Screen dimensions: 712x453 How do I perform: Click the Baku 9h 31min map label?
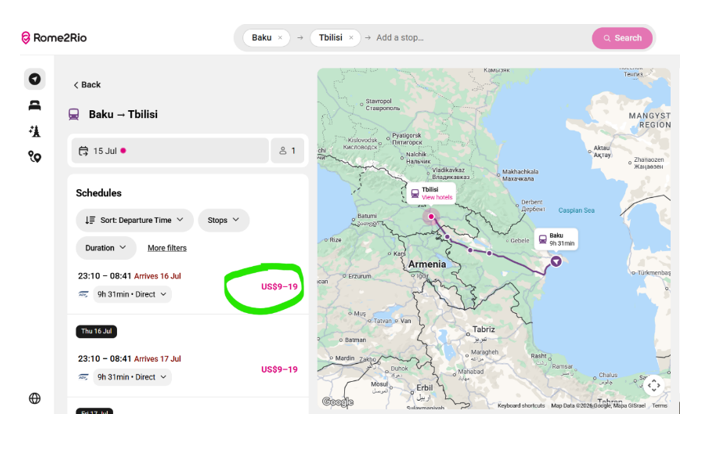pyautogui.click(x=556, y=239)
